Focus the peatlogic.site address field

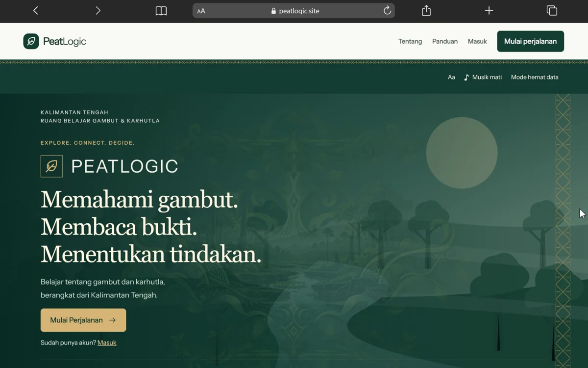click(294, 11)
